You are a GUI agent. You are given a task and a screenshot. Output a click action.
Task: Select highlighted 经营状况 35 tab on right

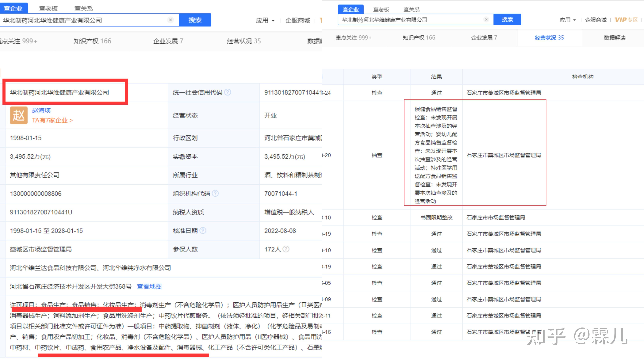(549, 37)
